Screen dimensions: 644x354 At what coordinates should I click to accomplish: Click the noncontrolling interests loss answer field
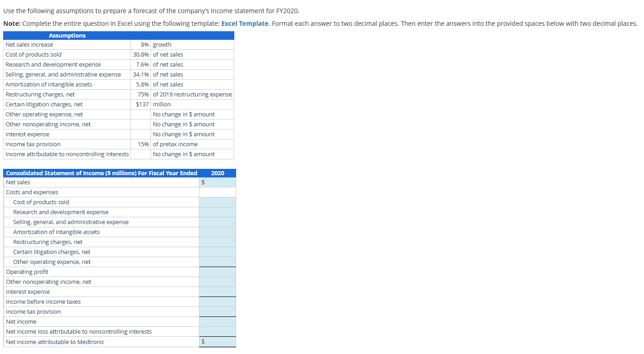(218, 331)
